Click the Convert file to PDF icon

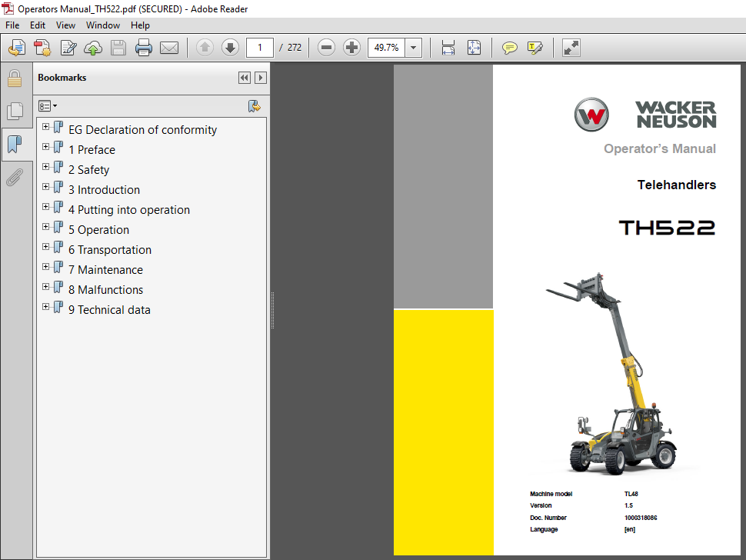click(x=42, y=48)
